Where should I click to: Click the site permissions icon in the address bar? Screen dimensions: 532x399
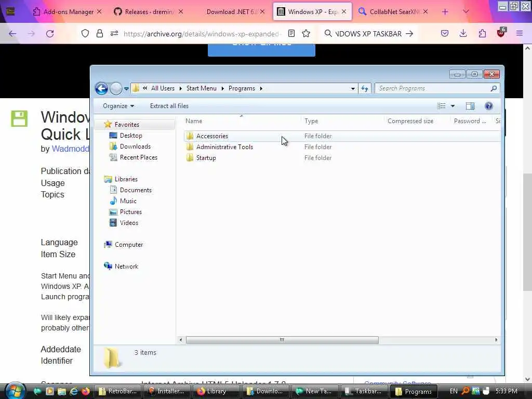coord(114,33)
